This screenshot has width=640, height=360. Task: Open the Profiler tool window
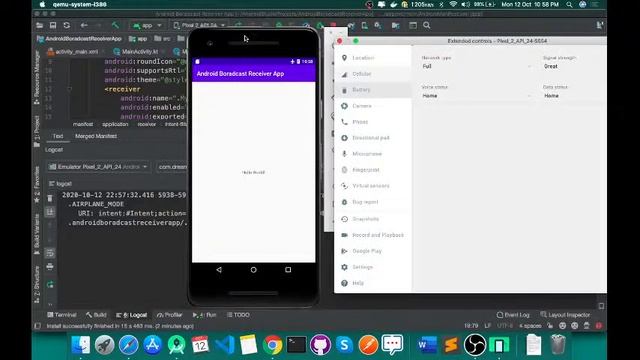click(170, 315)
